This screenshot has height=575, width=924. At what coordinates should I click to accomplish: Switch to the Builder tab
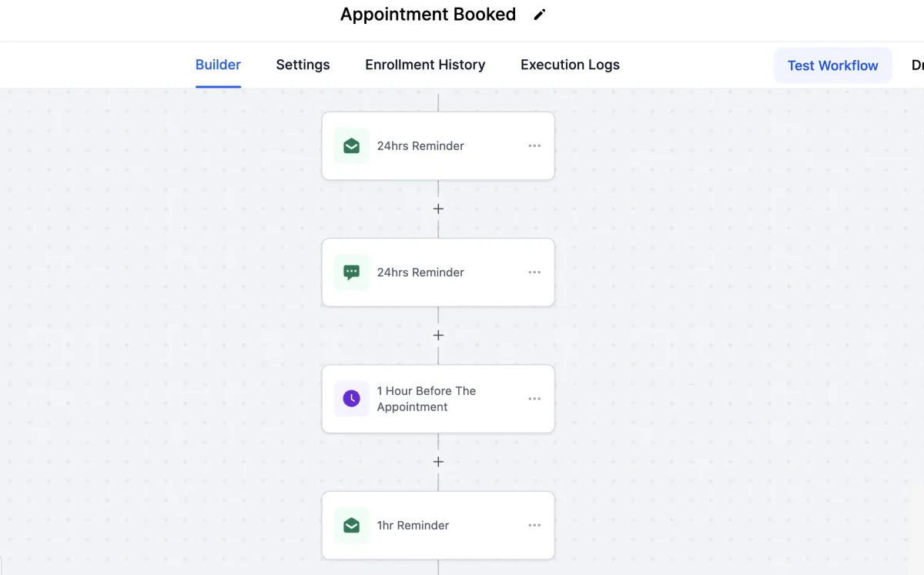(x=218, y=65)
